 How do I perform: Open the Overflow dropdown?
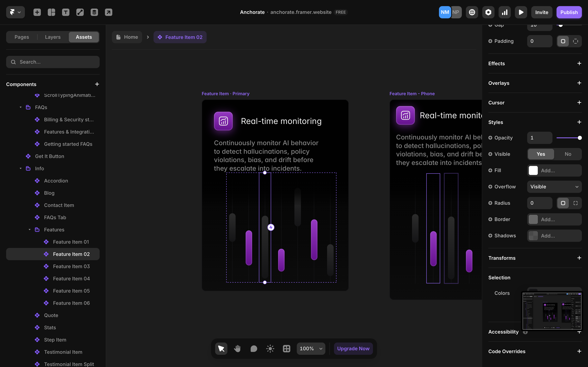(x=554, y=187)
